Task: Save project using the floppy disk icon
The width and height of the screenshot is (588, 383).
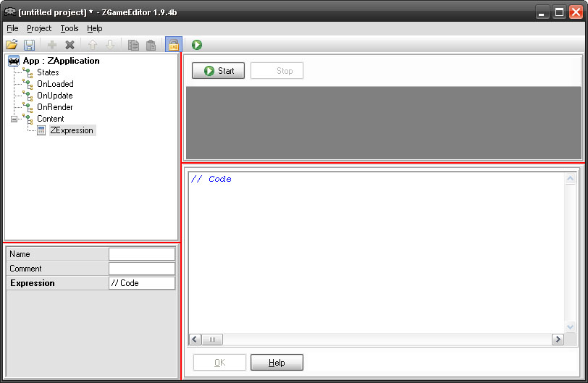Action: coord(29,45)
